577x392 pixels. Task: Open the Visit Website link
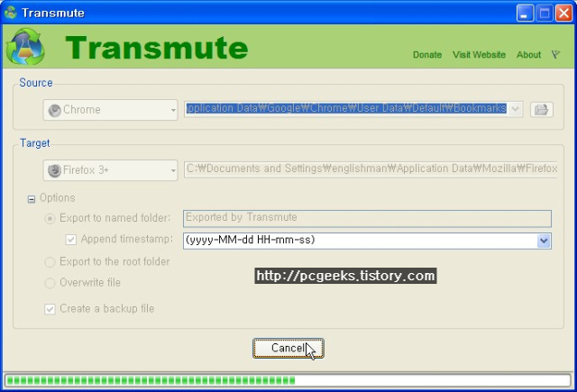point(479,55)
